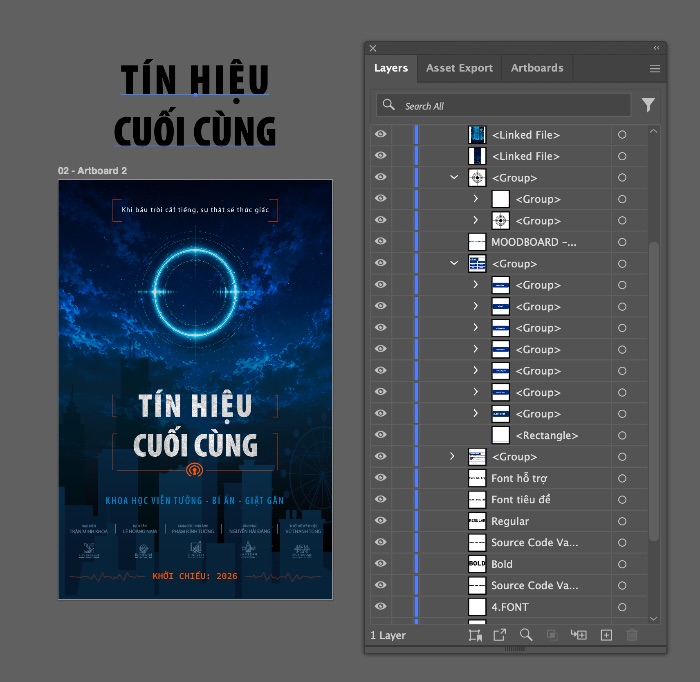Hide the 4.FONT layer

point(380,606)
